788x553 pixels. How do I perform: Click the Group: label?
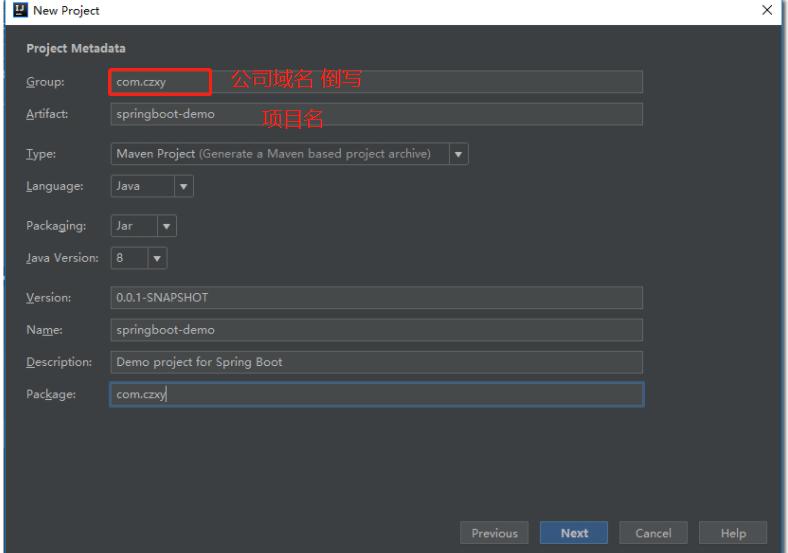click(45, 81)
